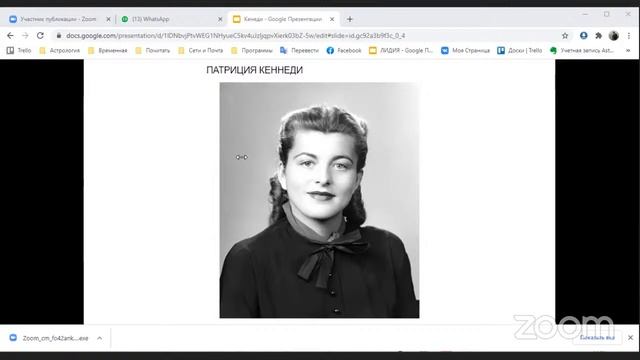Click the browser forward arrow

[x=25, y=36]
